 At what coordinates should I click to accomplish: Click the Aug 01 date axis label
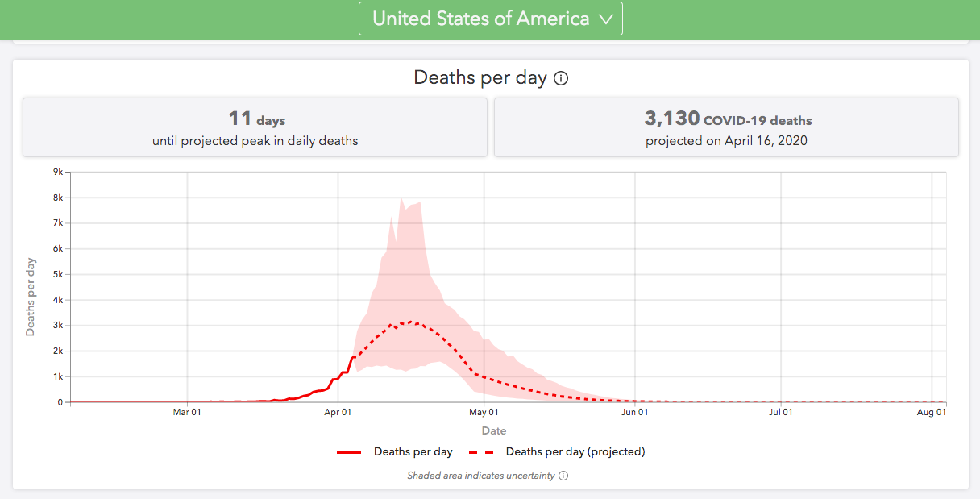click(x=932, y=413)
